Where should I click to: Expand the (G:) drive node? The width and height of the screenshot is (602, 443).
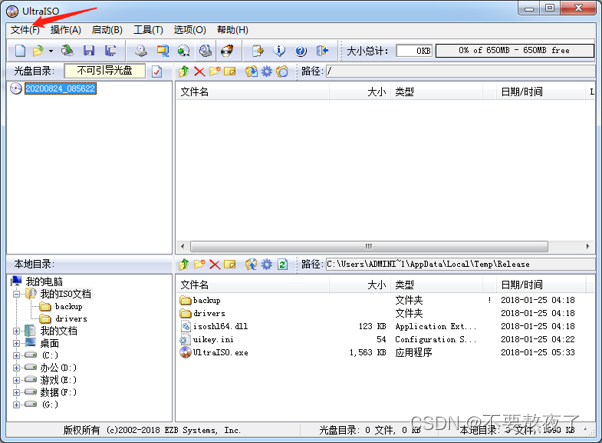(x=17, y=404)
